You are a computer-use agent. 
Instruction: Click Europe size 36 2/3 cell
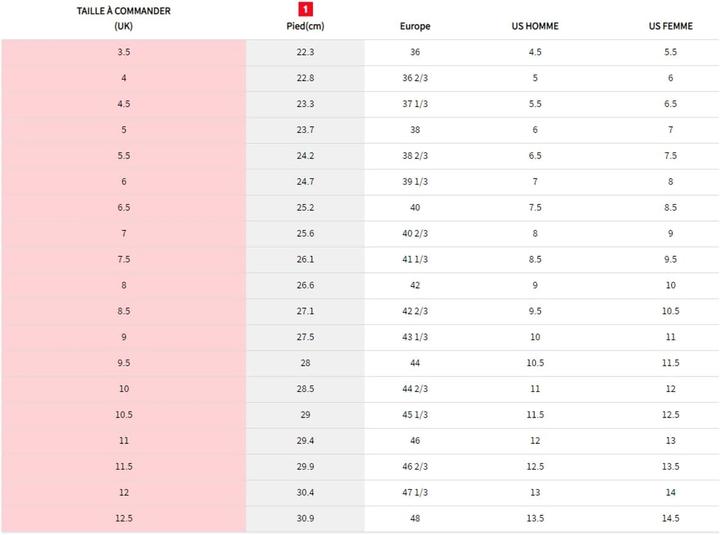click(x=415, y=78)
